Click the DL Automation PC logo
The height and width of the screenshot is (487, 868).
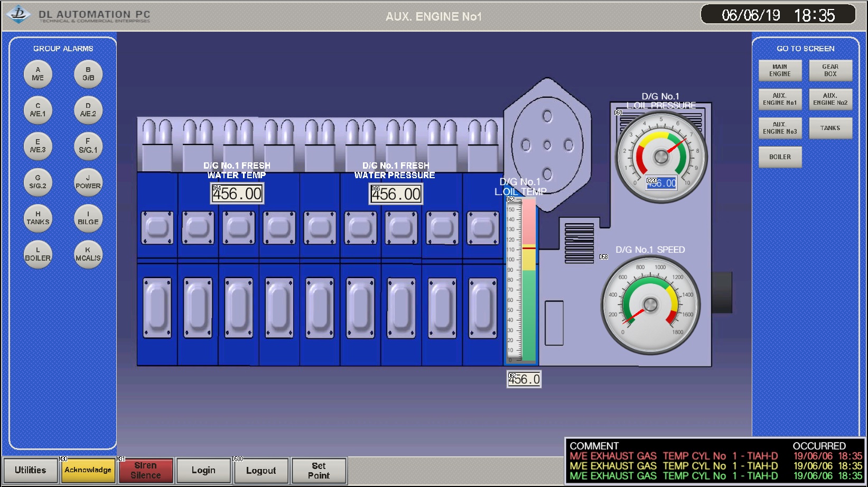pyautogui.click(x=19, y=15)
